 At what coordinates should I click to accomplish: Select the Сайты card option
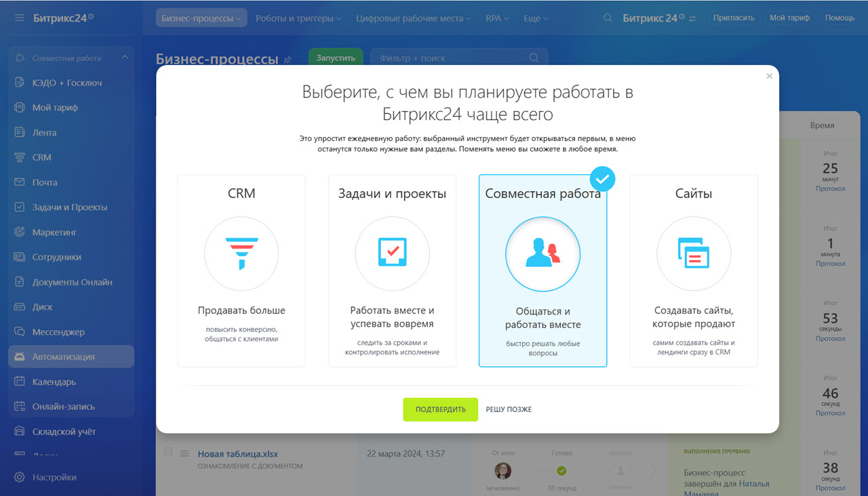click(694, 271)
